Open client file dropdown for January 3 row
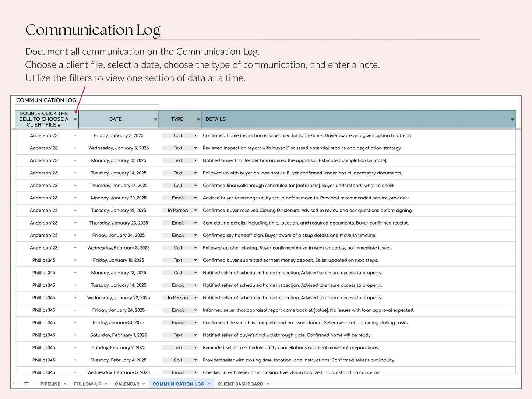Screen dimensions: 532x399 75,135
